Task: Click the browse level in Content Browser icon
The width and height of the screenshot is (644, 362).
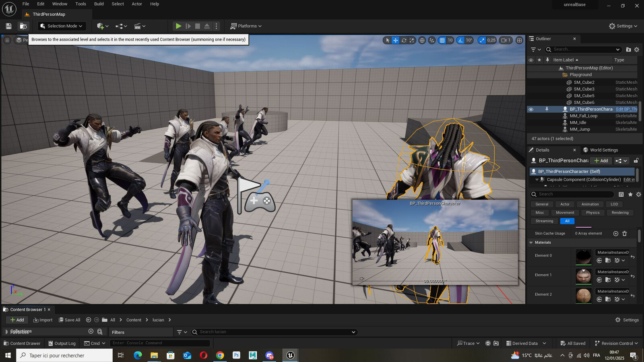Action: pos(23,26)
